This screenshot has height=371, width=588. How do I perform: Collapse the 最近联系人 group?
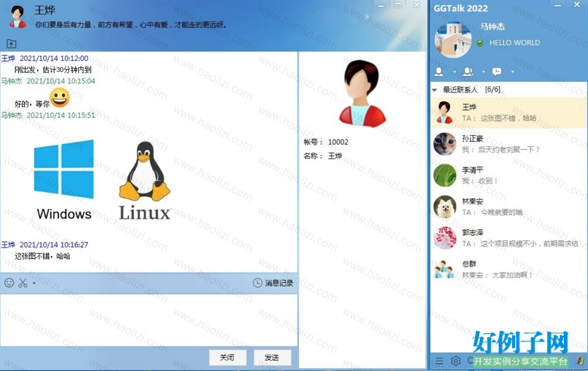click(x=435, y=90)
